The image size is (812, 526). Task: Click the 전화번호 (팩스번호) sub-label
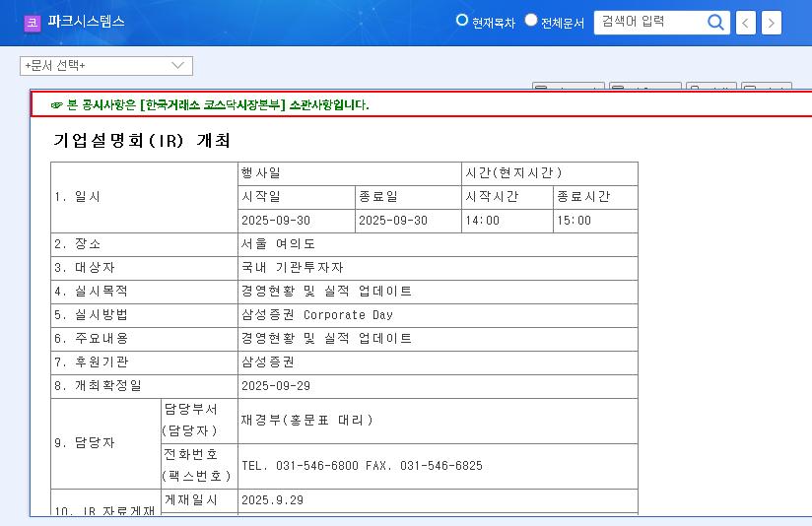[197, 465]
